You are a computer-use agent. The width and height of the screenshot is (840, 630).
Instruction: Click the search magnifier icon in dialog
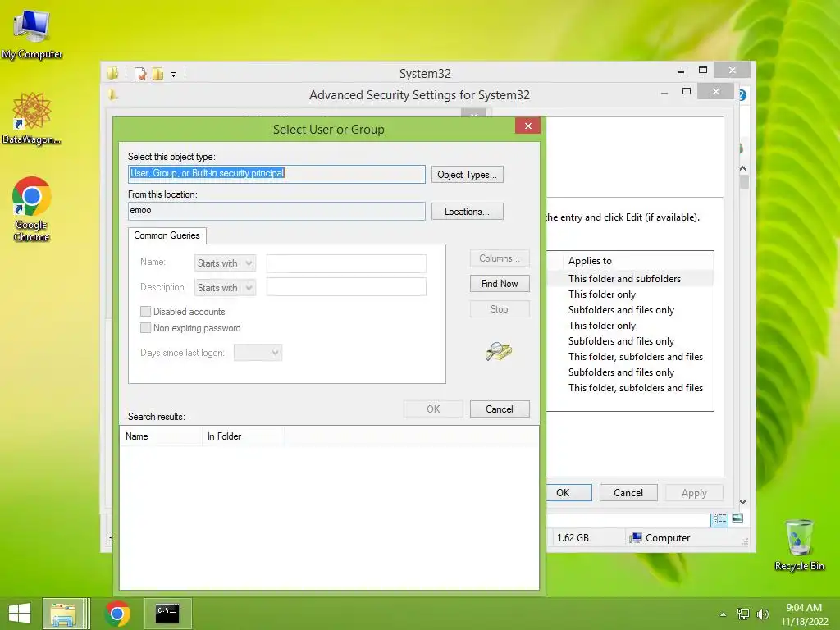tap(499, 351)
